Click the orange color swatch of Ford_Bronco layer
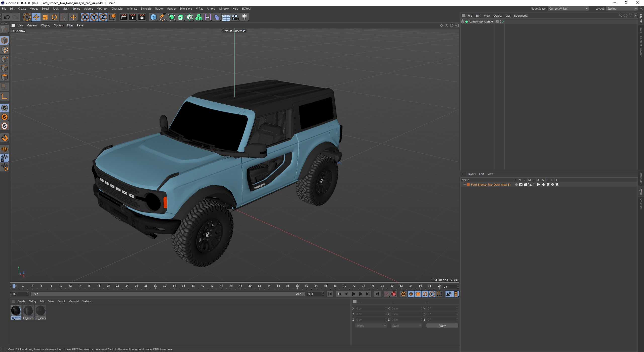Viewport: 644px width, 352px height. pyautogui.click(x=468, y=185)
